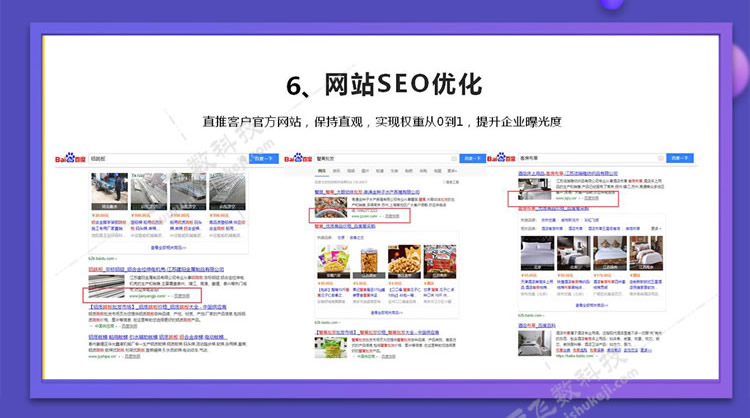Open the first snack result title link
Screen dimensions: 750x418
click(x=367, y=192)
